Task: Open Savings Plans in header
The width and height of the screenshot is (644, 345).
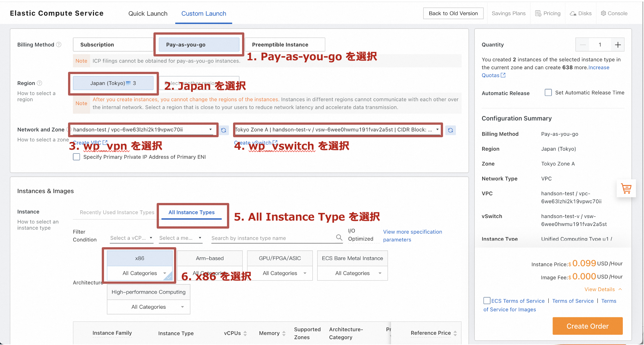Action: [x=509, y=13]
